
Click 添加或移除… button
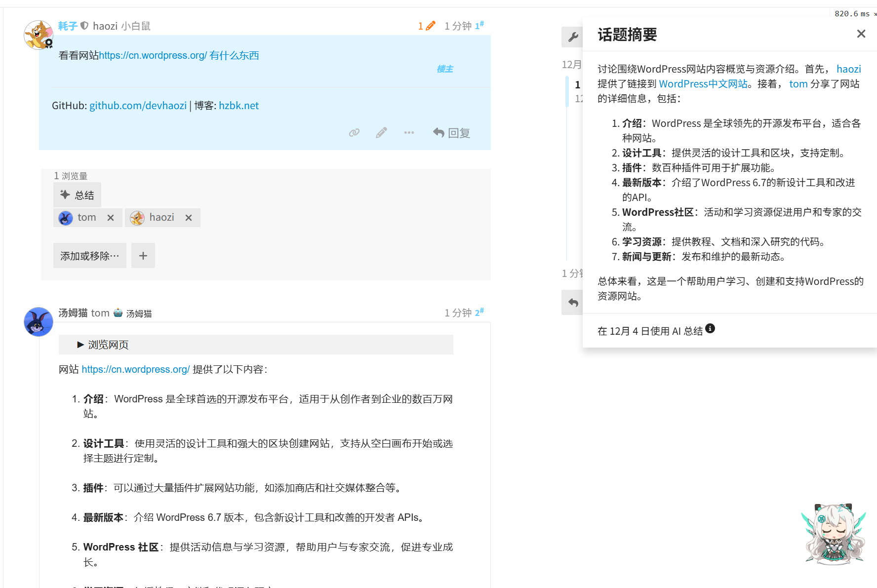pyautogui.click(x=90, y=256)
